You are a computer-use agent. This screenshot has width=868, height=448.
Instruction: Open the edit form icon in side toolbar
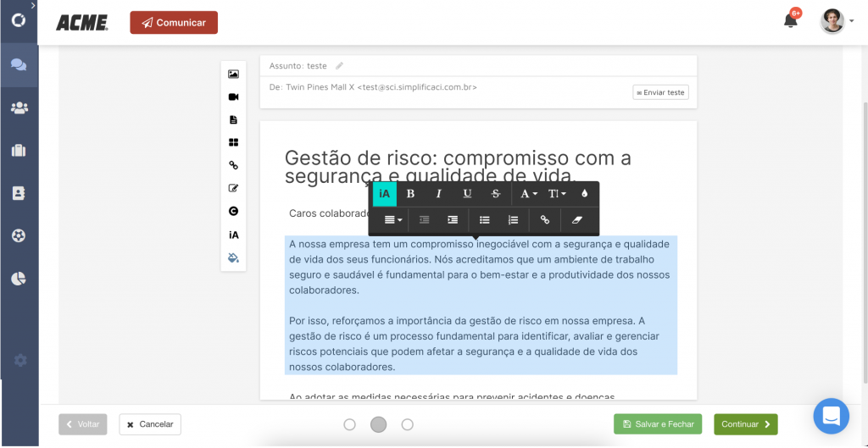(x=233, y=188)
